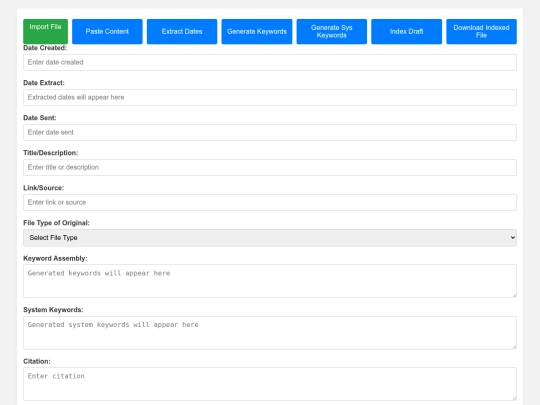This screenshot has height=405, width=540.
Task: Select the Date Extract field
Action: (x=270, y=97)
